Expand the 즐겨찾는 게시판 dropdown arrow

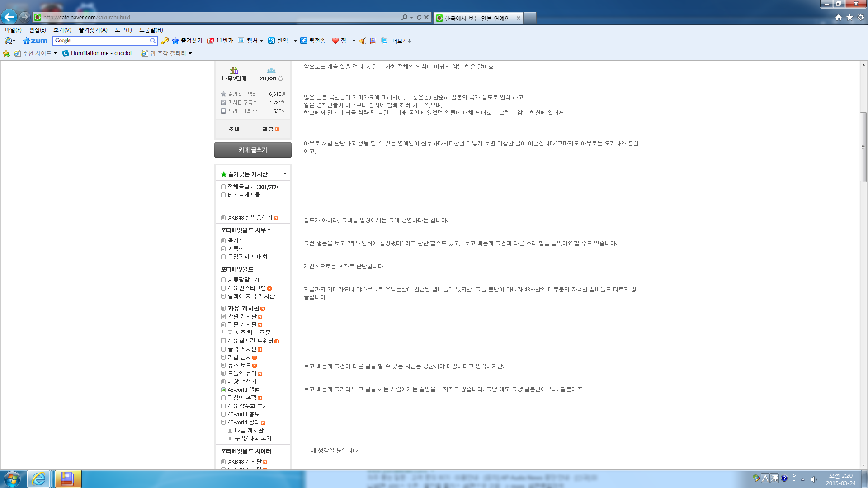[x=284, y=174]
